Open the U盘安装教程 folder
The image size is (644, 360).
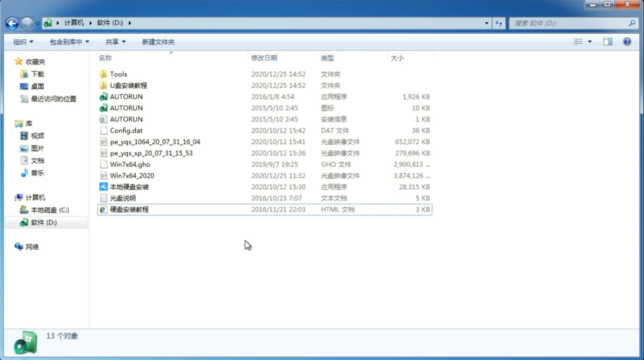click(x=128, y=85)
